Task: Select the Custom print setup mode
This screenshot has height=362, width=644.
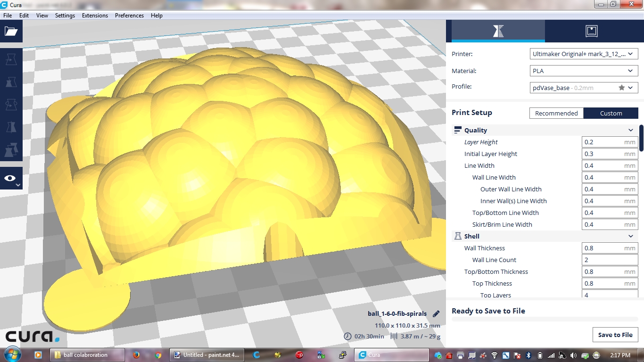Action: coord(611,113)
